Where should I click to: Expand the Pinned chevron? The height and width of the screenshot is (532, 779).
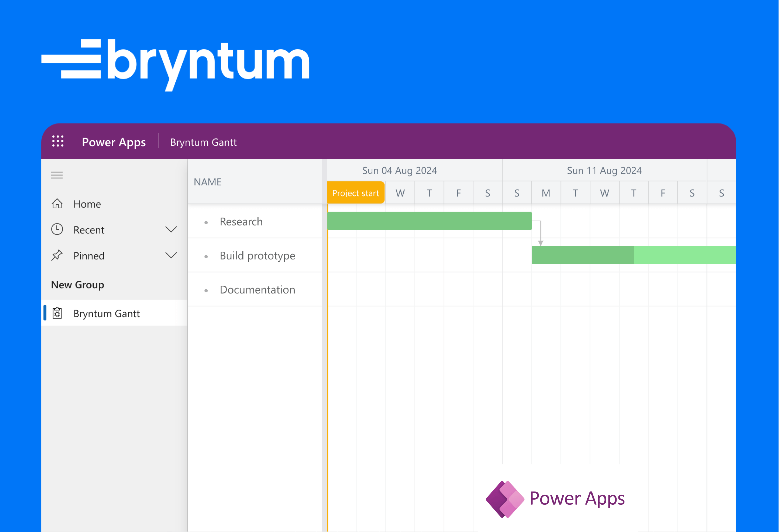pos(171,255)
